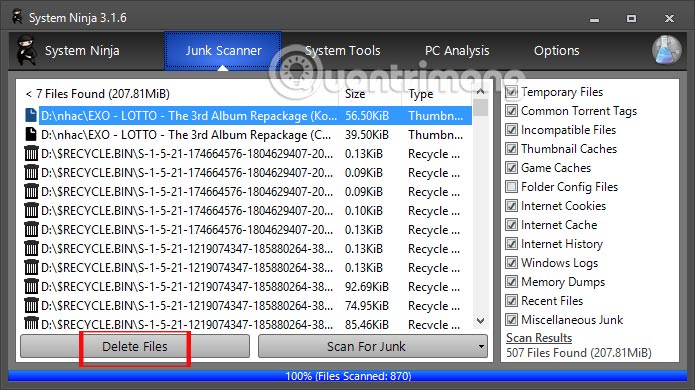Click '507 Files Found (207.81MiB)' text

click(578, 353)
